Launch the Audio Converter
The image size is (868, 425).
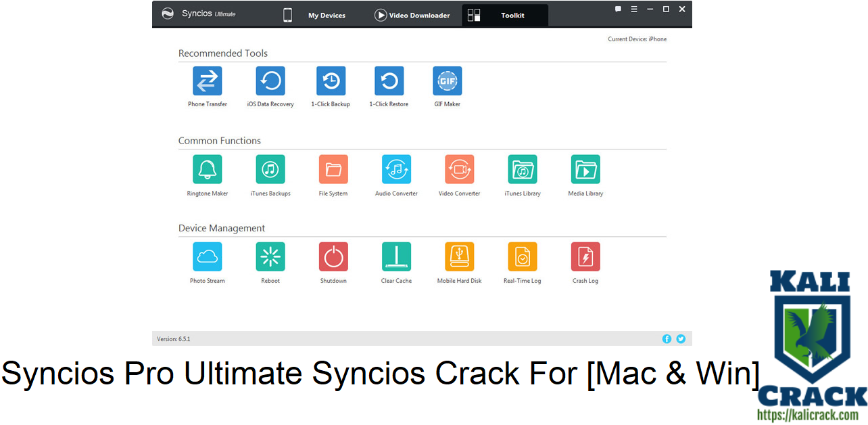(396, 169)
